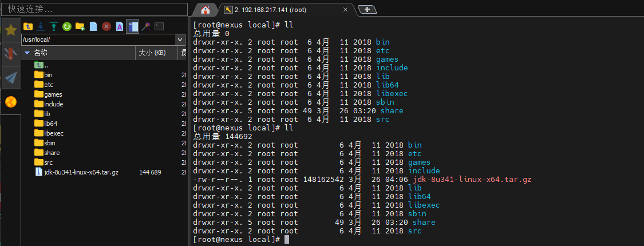The image size is (644, 246).
Task: Select the lib64 folder in file list
Action: [46, 123]
